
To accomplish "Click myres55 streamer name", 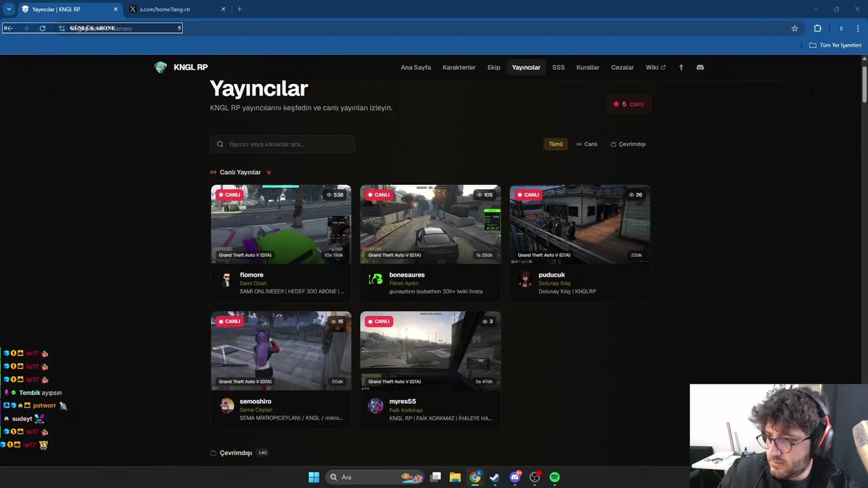I will tap(403, 401).
